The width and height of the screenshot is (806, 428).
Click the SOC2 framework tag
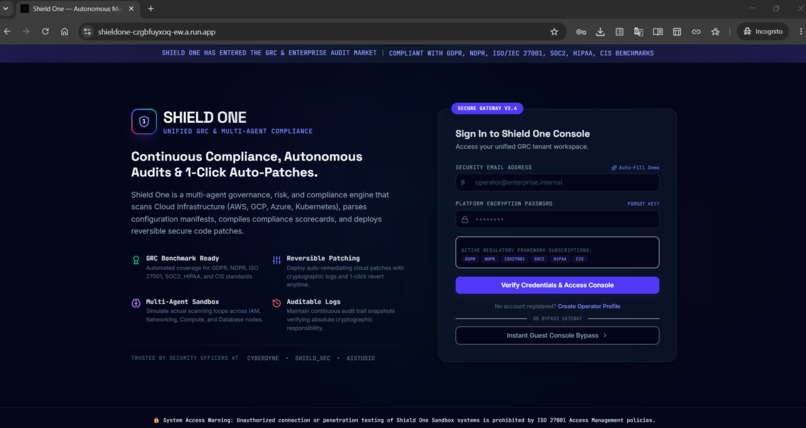[x=539, y=259]
